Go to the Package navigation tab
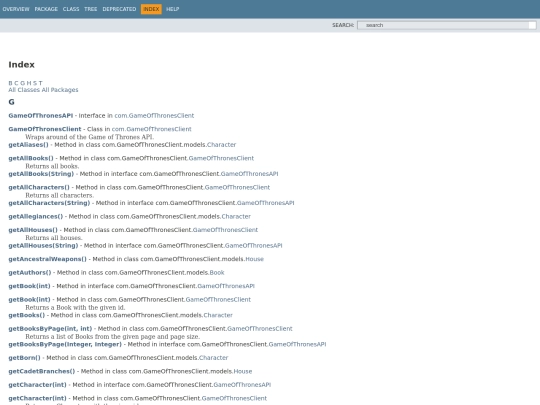This screenshot has height=405, width=540. 46,9
